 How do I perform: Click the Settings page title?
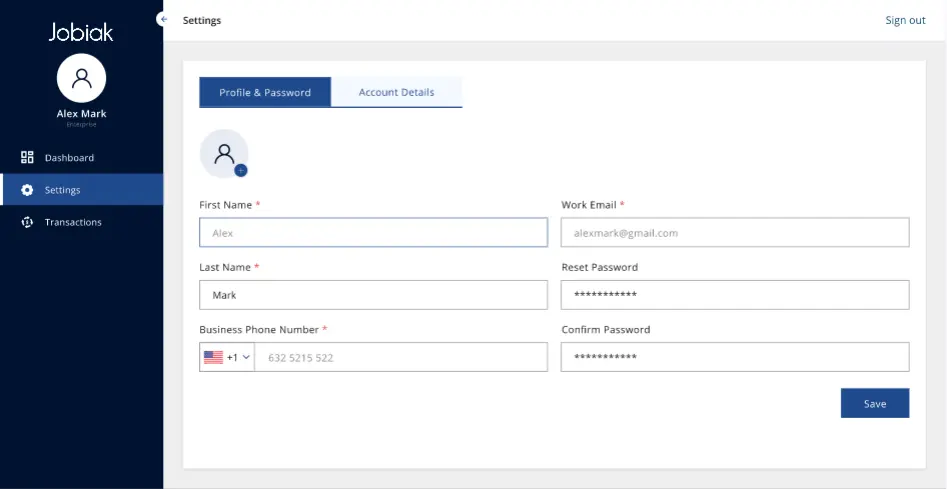202,21
